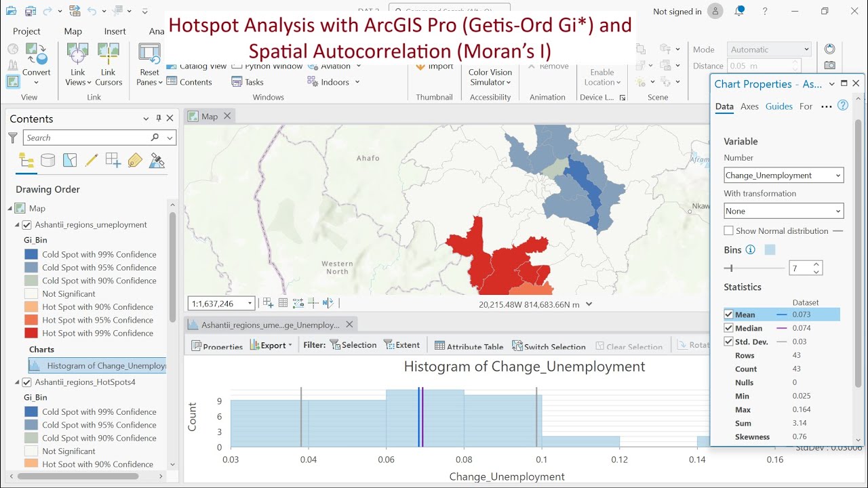Uncheck the Mean statistic checkbox
The image size is (868, 488).
click(x=729, y=314)
